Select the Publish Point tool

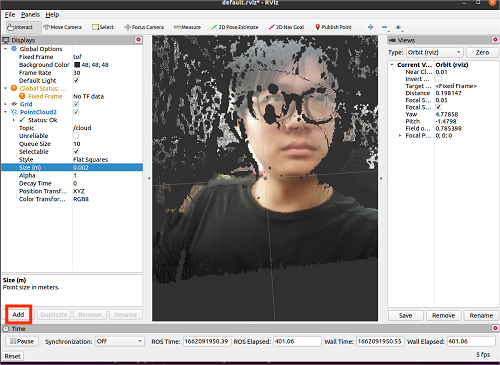[x=333, y=27]
